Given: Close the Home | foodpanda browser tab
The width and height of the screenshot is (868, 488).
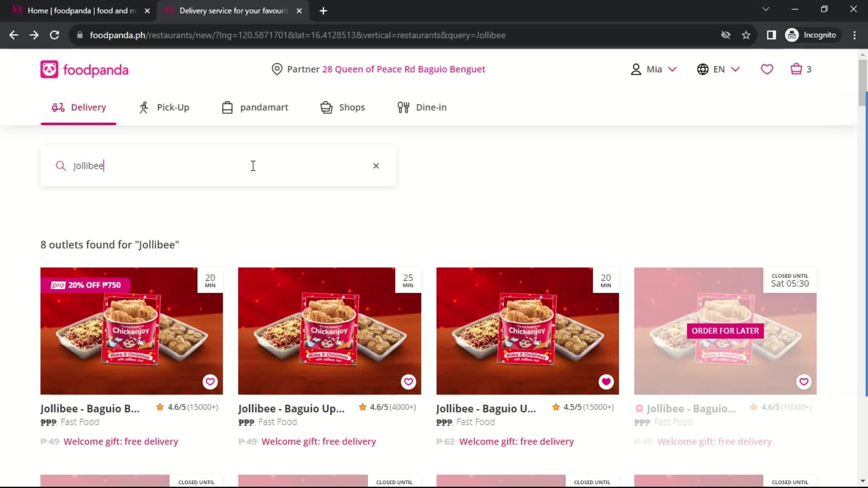Looking at the screenshot, I should pyautogui.click(x=147, y=11).
